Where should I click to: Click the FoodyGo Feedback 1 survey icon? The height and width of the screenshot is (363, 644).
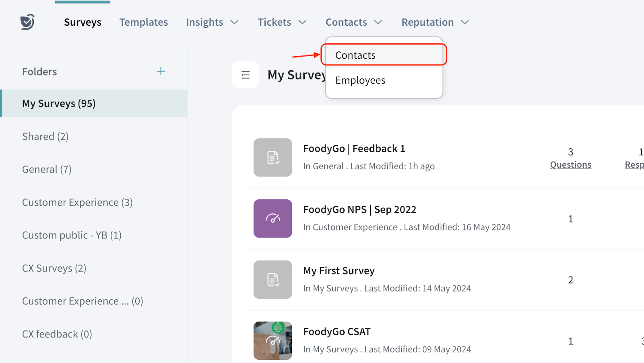[x=272, y=158]
